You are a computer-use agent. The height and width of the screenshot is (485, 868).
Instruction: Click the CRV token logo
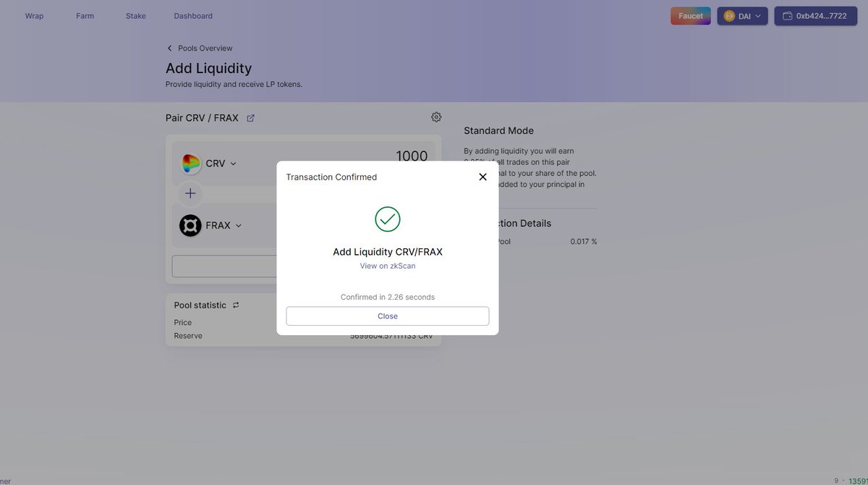191,164
